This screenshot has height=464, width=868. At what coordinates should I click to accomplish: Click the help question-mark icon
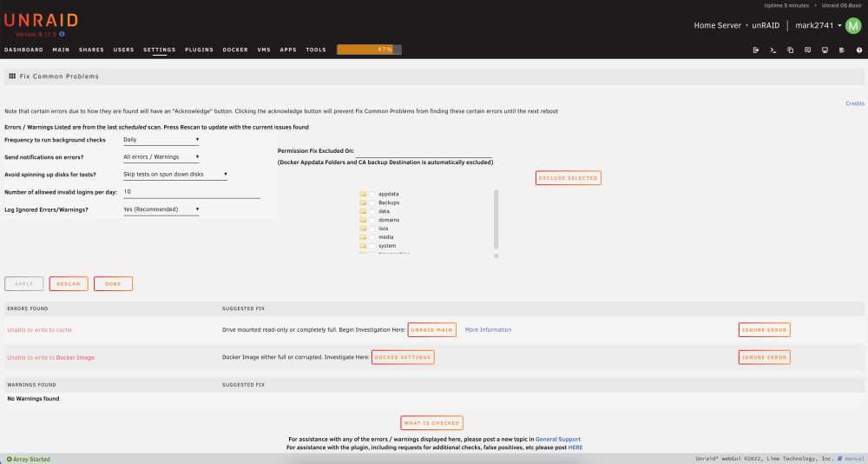(859, 50)
